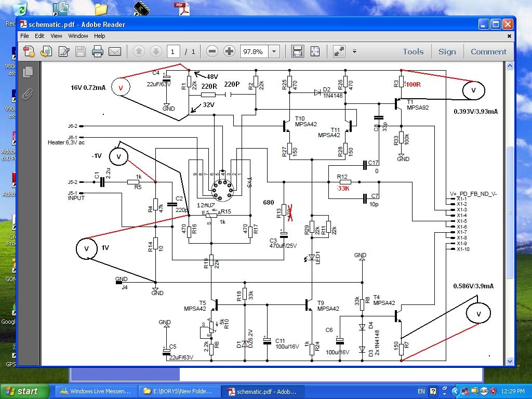This screenshot has height=399, width=532.
Task: Open Attachments paperclip panel in sidebar
Action: 28,94
